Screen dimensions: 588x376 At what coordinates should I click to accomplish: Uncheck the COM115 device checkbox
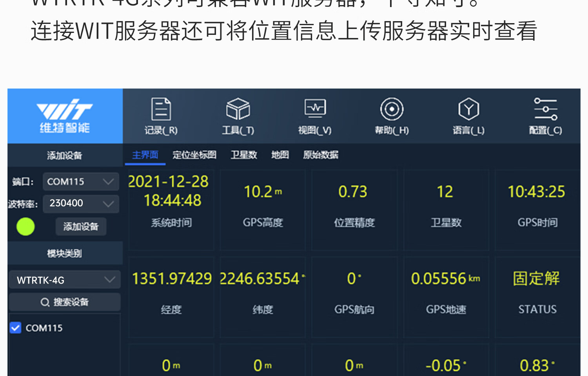(16, 328)
